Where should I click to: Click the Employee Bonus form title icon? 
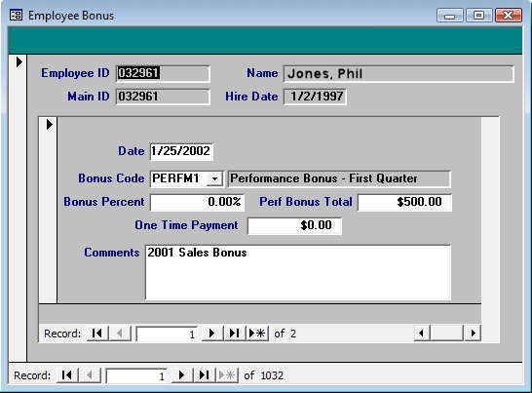[x=16, y=16]
